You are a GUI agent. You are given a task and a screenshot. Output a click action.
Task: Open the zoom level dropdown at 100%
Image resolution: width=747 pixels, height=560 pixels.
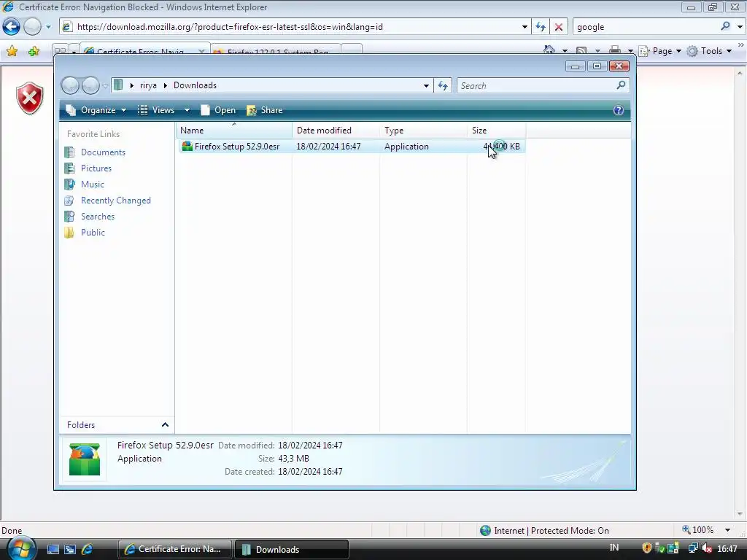tap(727, 530)
